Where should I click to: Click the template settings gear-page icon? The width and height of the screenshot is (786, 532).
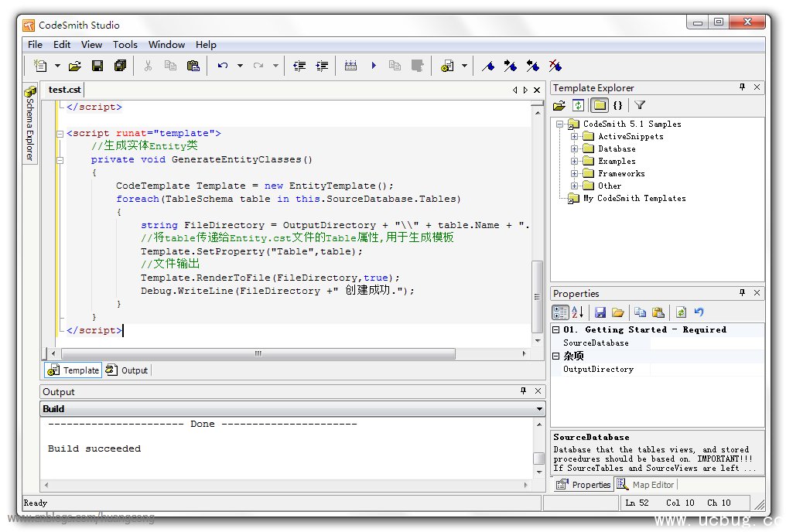click(x=447, y=66)
